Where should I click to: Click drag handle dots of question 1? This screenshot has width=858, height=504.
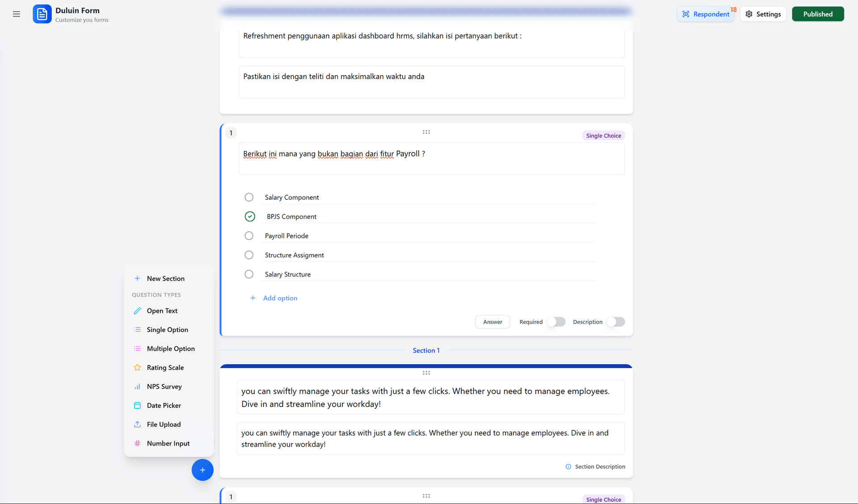click(x=426, y=132)
